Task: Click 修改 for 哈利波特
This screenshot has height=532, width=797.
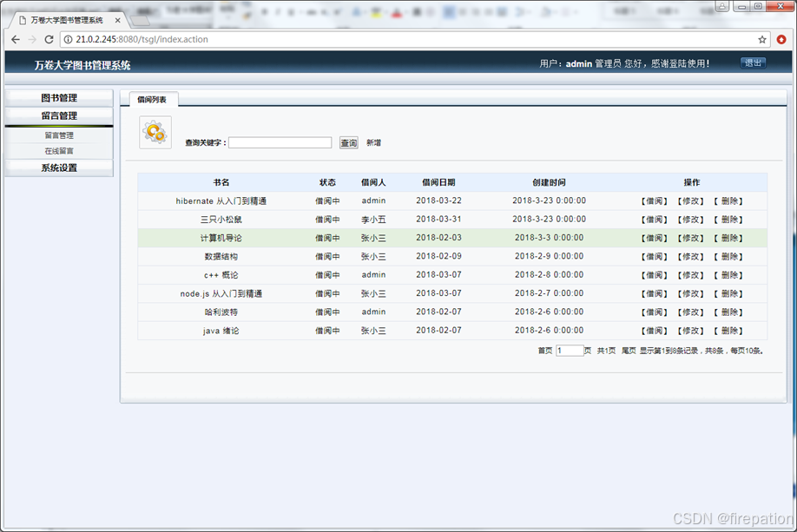Action: [x=691, y=312]
